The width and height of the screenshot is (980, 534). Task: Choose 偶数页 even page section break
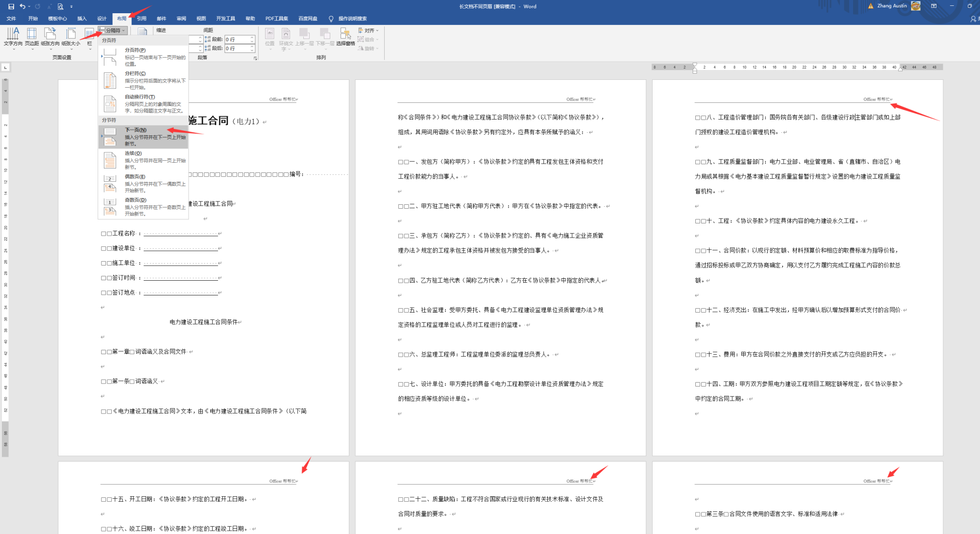click(133, 176)
